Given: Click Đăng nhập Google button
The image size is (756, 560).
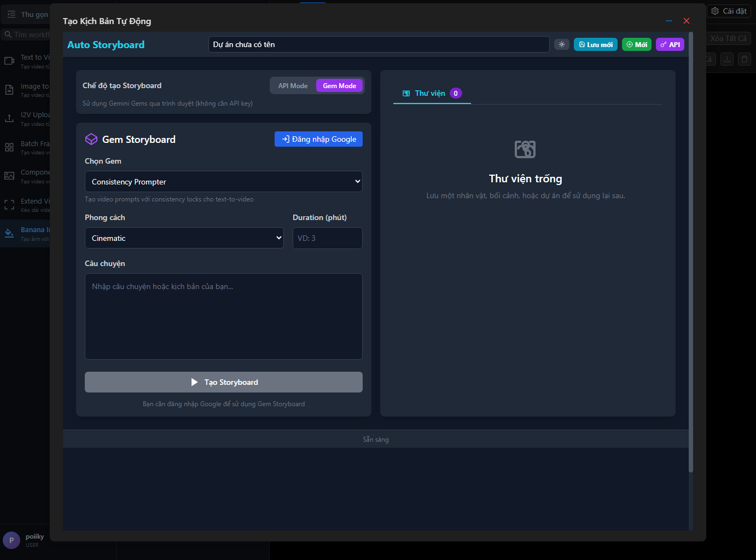Looking at the screenshot, I should click(318, 139).
